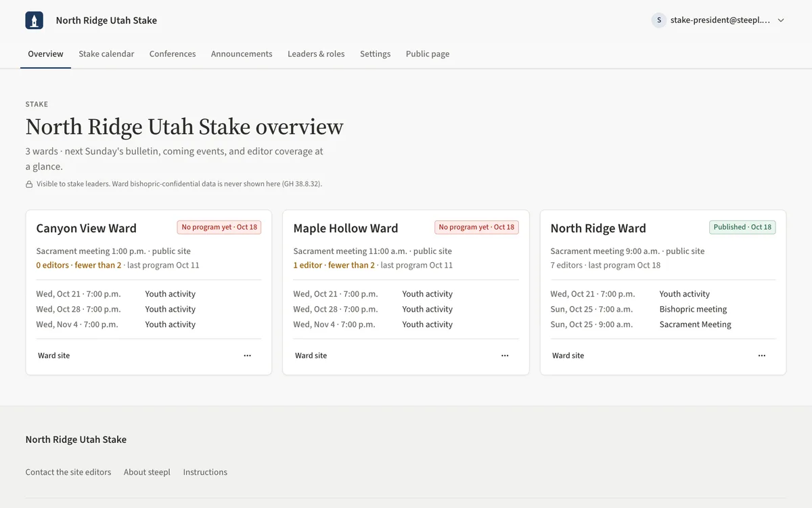Screen dimensions: 812x508
Task: Select the Overview tab
Action: (x=45, y=54)
